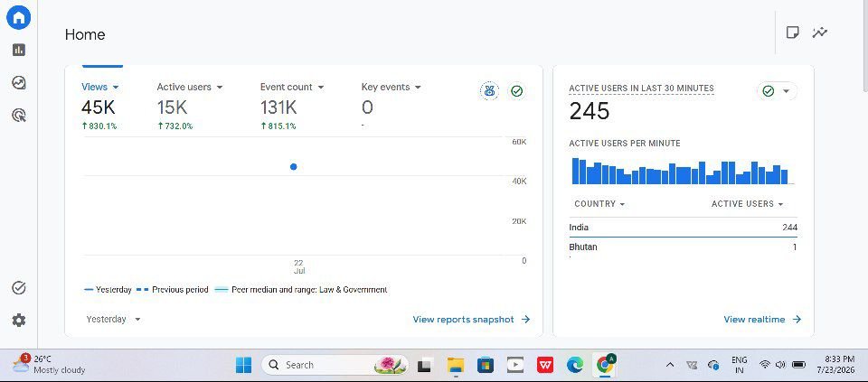Open the checkmark circle icon above Admin
This screenshot has height=382, width=868.
[x=19, y=287]
